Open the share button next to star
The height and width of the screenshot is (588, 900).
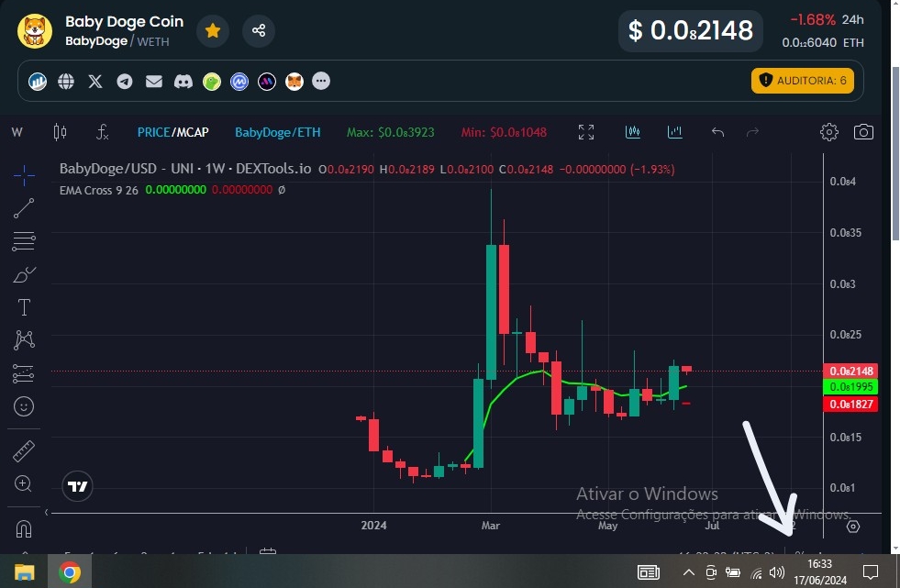point(259,30)
